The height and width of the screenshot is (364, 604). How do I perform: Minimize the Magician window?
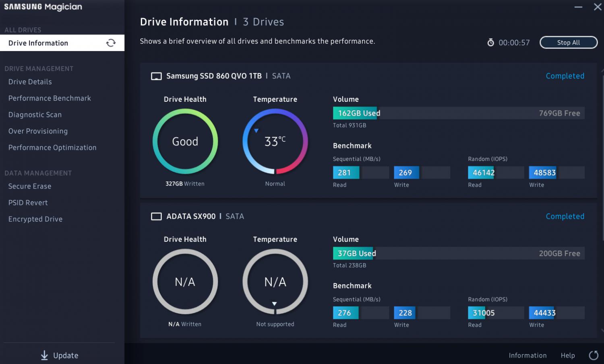[578, 7]
